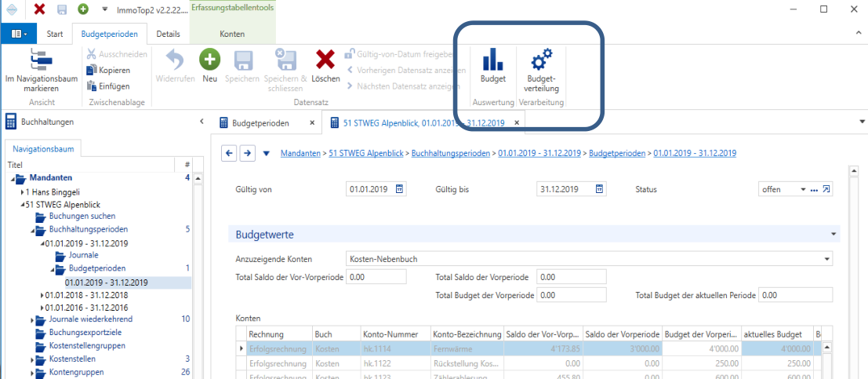868x379 pixels.
Task: Select Buchungsexportziele in the tree
Action: [x=85, y=333]
